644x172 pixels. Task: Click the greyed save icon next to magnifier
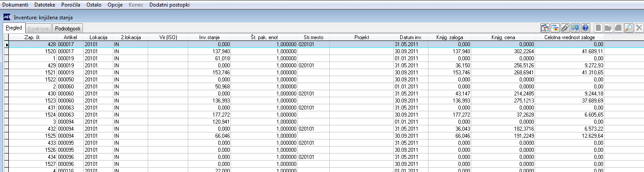pos(619,28)
